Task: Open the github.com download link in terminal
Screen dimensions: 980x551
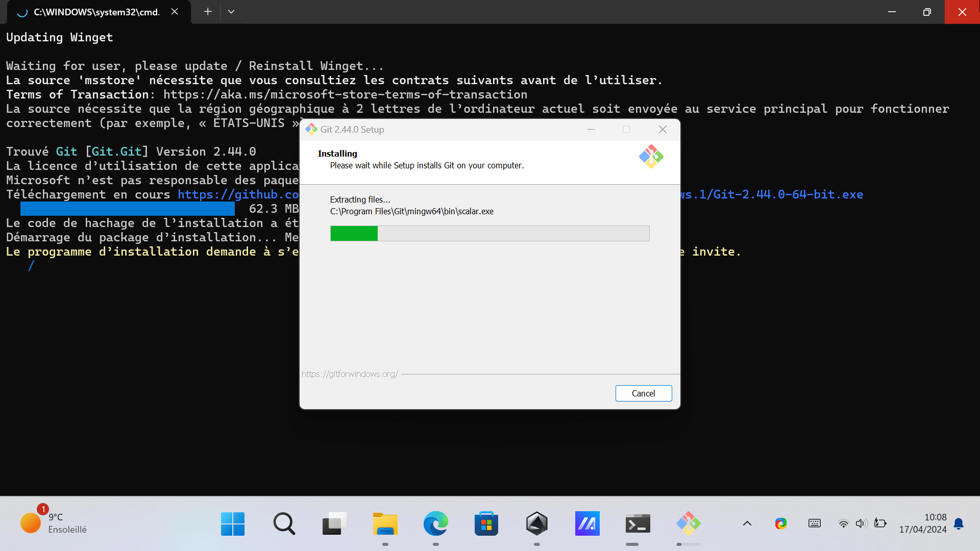Action: [x=238, y=194]
